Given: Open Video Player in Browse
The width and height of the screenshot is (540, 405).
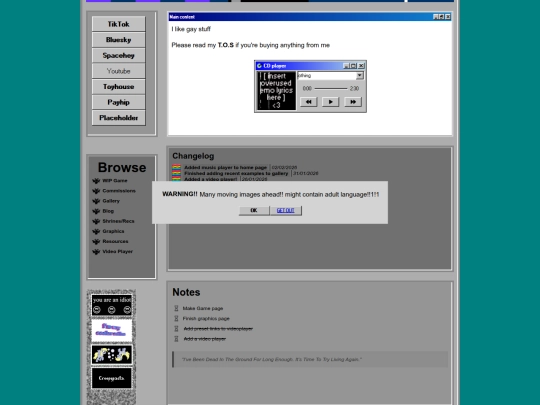Looking at the screenshot, I should pos(117,252).
